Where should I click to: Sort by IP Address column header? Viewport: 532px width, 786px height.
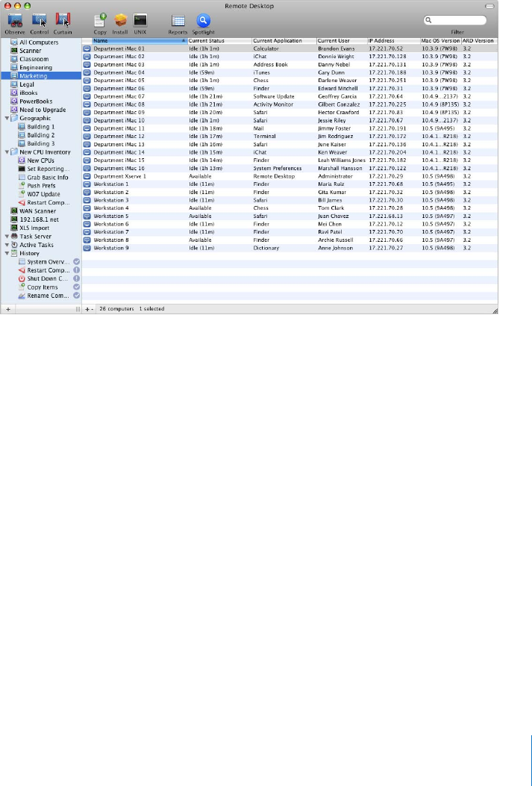pyautogui.click(x=394, y=40)
